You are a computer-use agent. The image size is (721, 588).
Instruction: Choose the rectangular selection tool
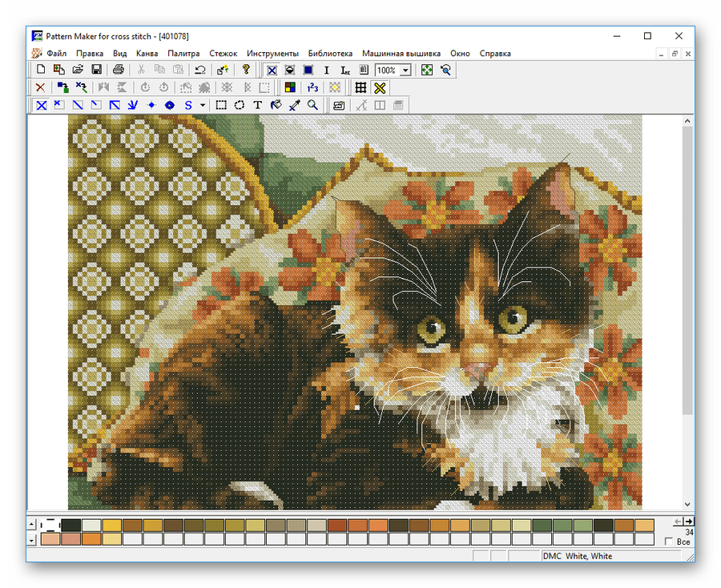[x=221, y=105]
